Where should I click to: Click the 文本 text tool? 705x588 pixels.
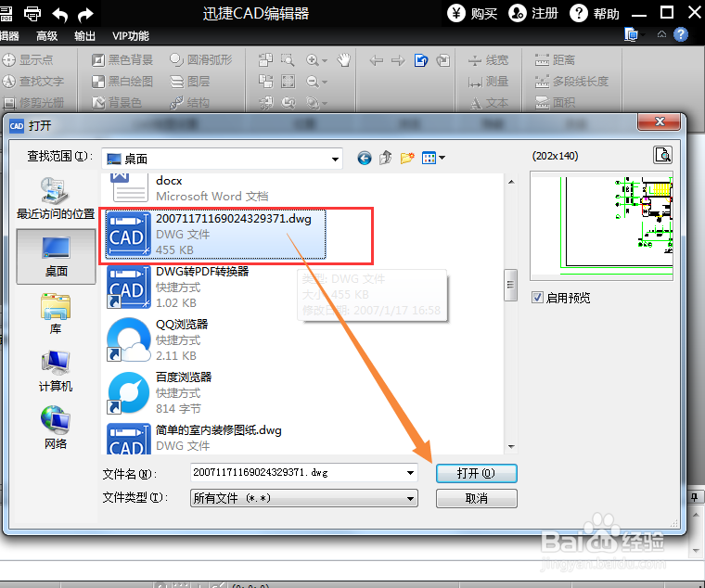pos(488,103)
